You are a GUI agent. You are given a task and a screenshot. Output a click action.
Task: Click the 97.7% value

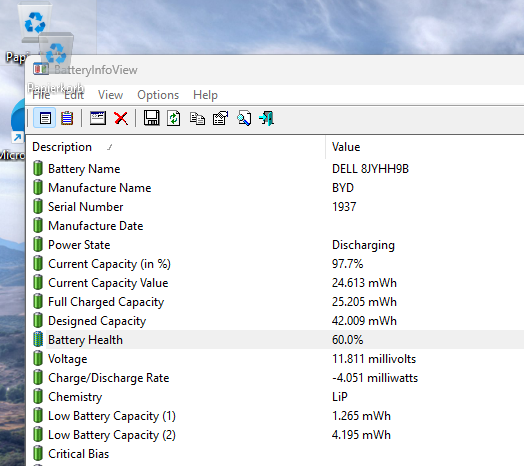coord(347,264)
